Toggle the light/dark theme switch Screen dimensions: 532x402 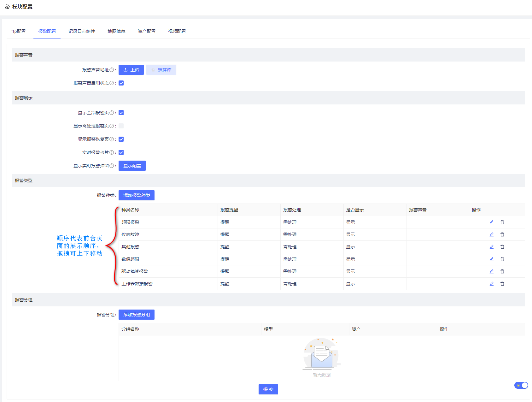click(521, 385)
